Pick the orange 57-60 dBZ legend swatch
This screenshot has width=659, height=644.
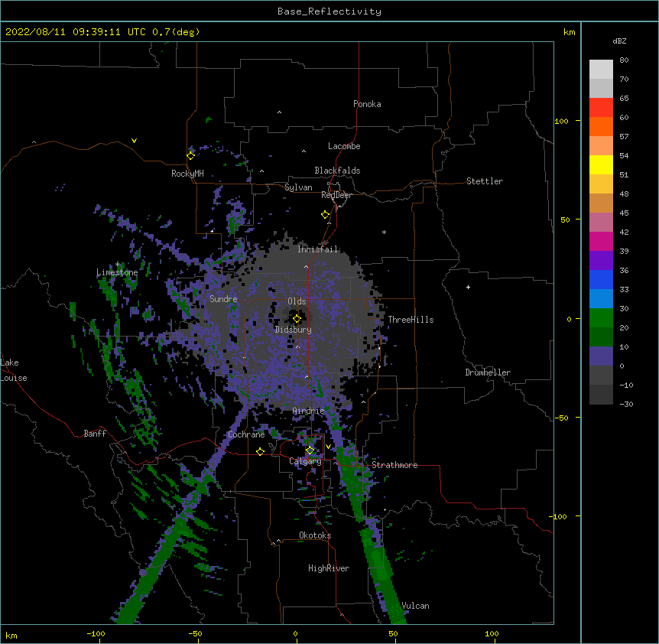[601, 126]
